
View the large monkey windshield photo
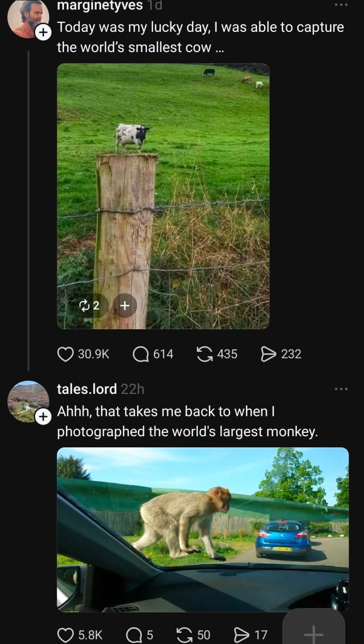(x=202, y=529)
